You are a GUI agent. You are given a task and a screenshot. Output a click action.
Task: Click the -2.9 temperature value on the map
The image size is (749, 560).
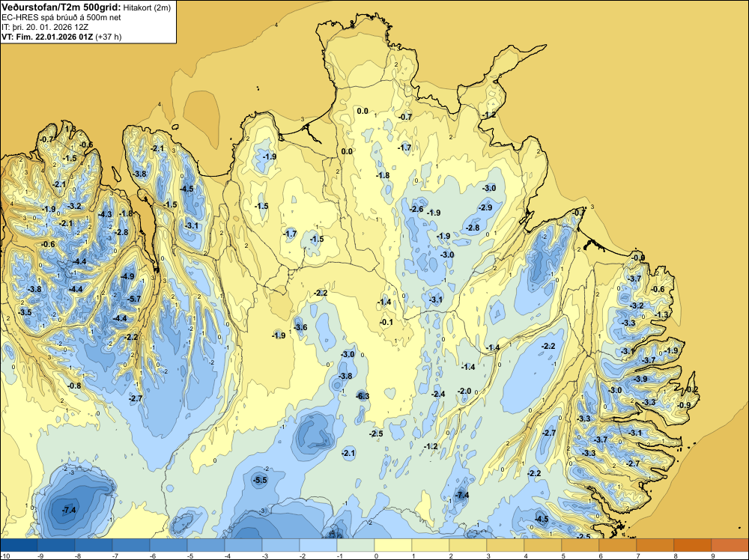485,207
